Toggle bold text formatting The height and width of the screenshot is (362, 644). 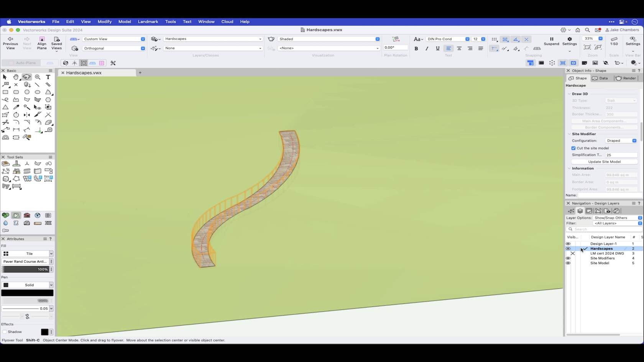tap(416, 49)
